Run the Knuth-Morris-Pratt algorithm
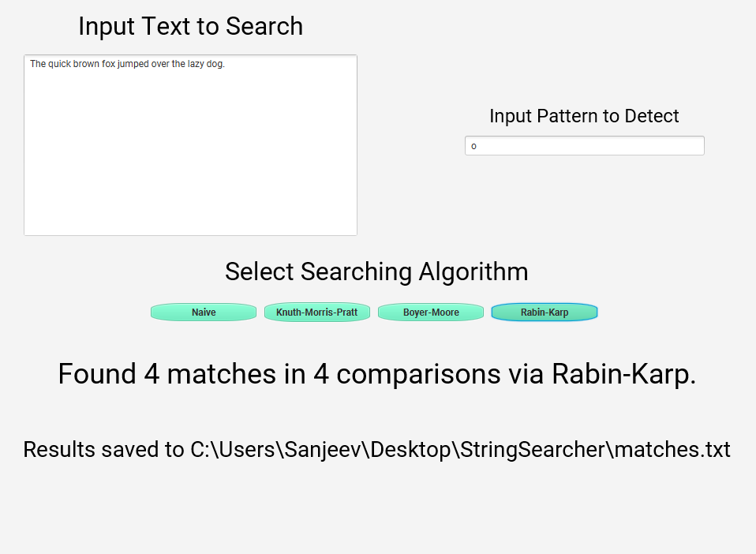 point(316,313)
